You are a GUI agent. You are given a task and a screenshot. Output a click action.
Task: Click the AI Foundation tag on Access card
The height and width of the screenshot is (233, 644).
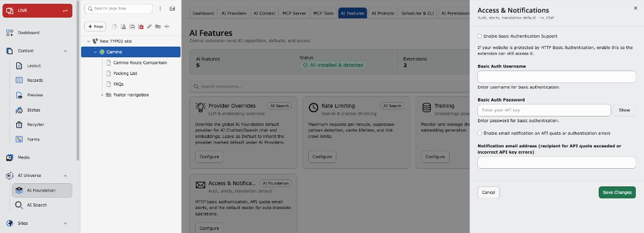(275, 183)
